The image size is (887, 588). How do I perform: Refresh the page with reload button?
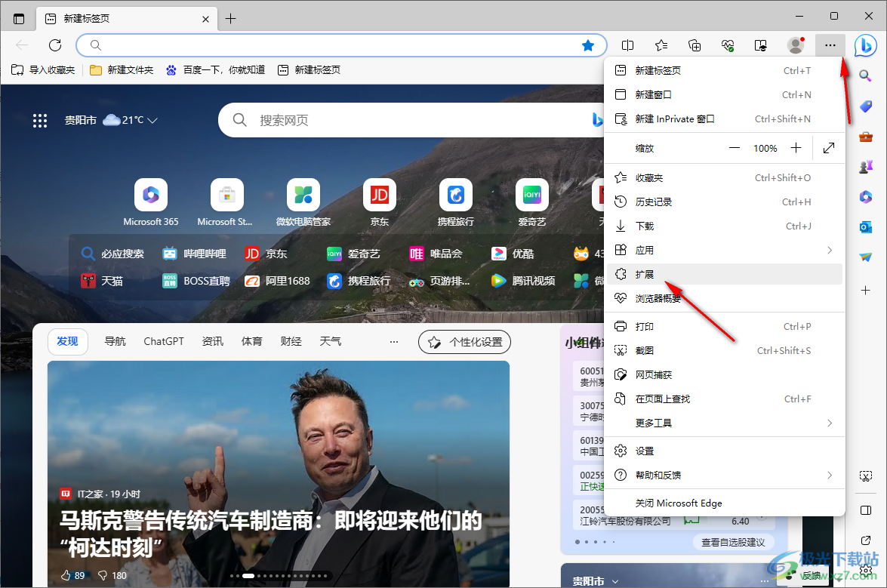[x=55, y=45]
